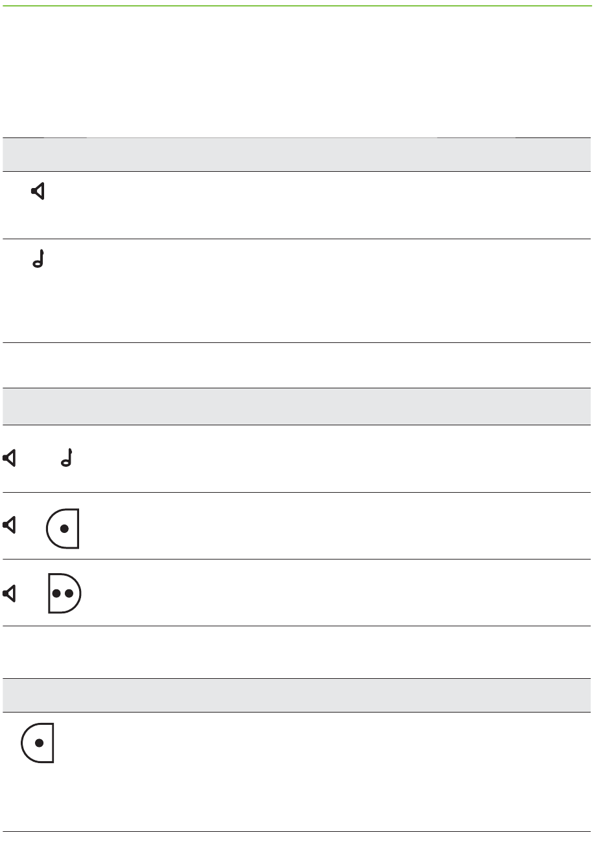
Task: Click the empty cell right of the speaker-and-note pair
Action: tap(337, 458)
